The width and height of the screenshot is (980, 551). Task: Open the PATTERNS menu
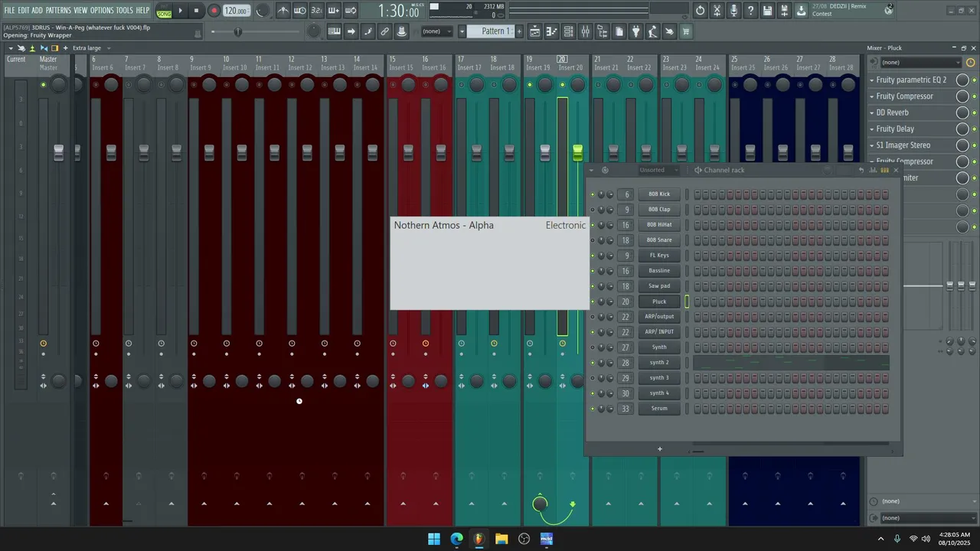[x=58, y=10]
